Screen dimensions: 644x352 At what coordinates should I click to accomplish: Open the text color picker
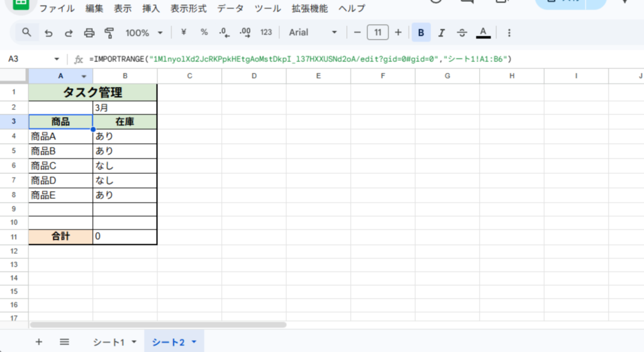[483, 32]
